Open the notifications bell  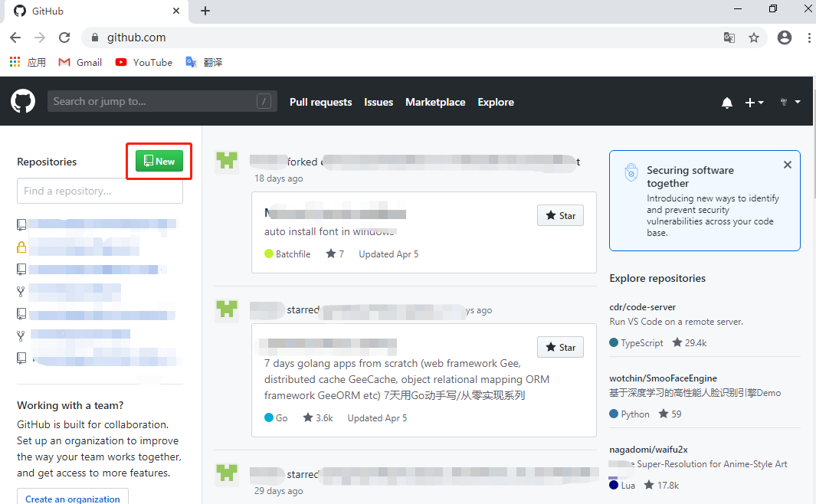727,103
